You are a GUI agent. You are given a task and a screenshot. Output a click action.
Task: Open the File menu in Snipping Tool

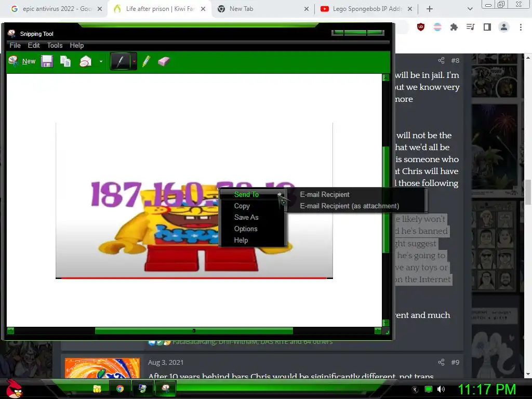pos(15,45)
